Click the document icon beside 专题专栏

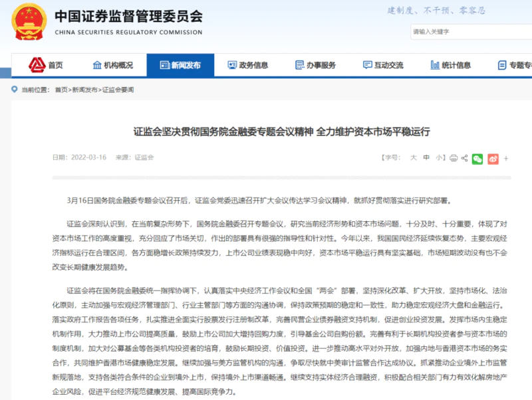pyautogui.click(x=502, y=65)
